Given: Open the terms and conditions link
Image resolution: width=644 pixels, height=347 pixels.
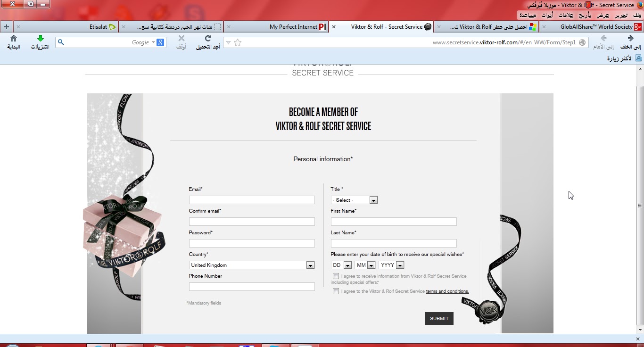Looking at the screenshot, I should pos(447,291).
